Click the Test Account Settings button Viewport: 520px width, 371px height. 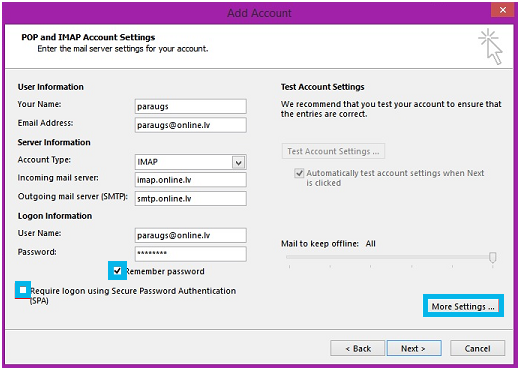[x=333, y=151]
